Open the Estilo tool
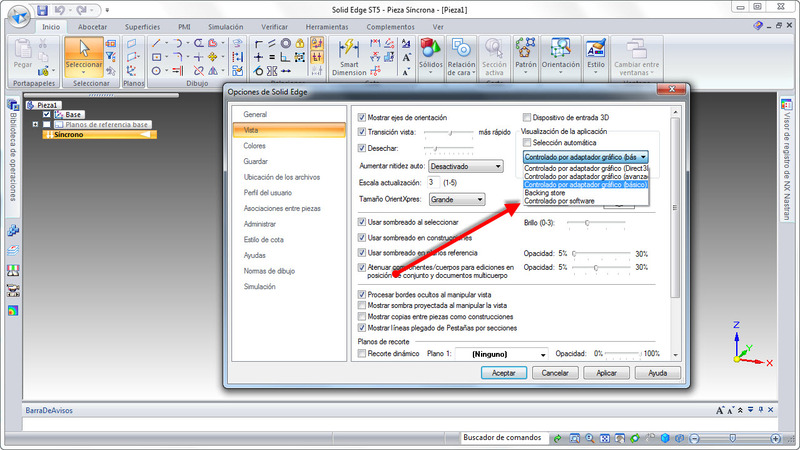800x450 pixels. 595,56
